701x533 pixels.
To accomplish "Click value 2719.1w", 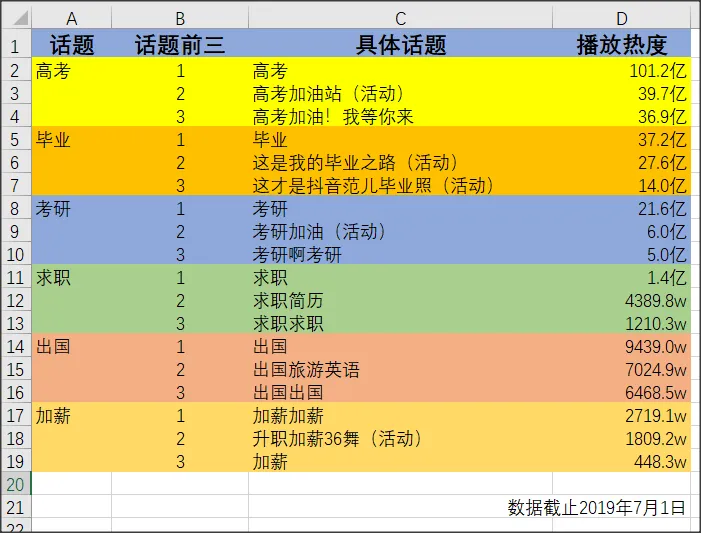I will pos(655,415).
